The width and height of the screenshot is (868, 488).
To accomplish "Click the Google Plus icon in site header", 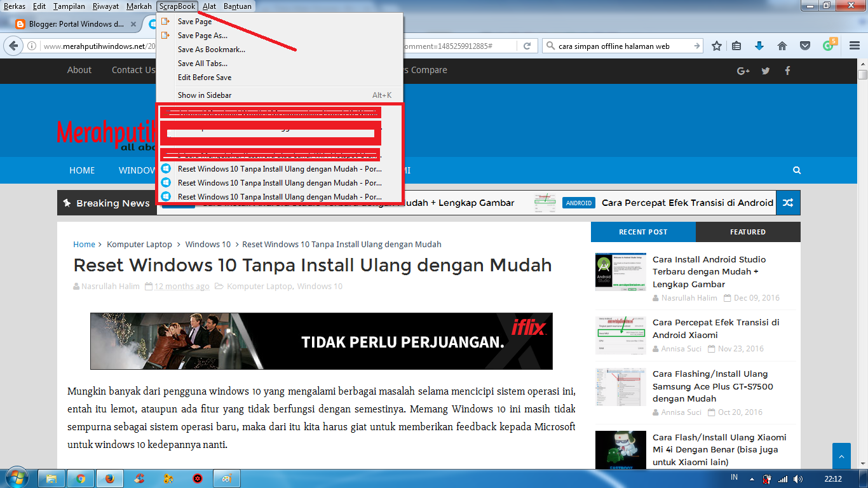I will (x=743, y=71).
